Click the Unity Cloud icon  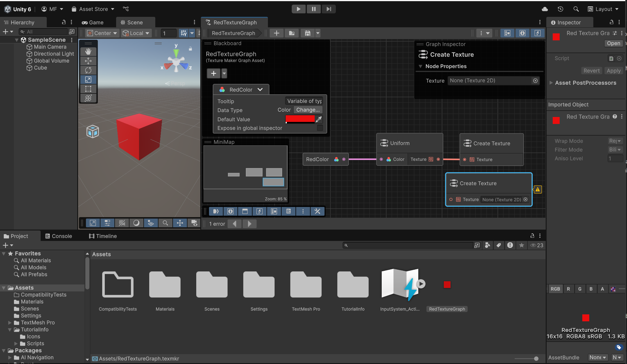coord(544,9)
